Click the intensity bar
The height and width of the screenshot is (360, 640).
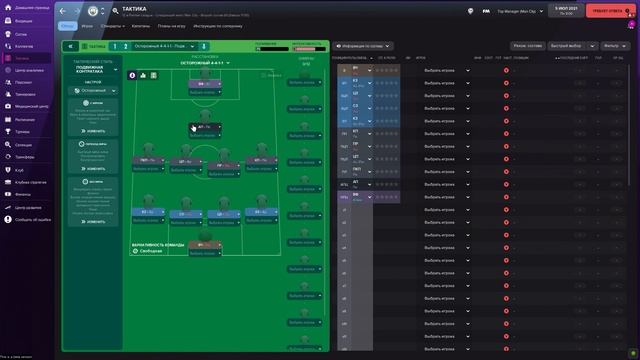click(309, 49)
